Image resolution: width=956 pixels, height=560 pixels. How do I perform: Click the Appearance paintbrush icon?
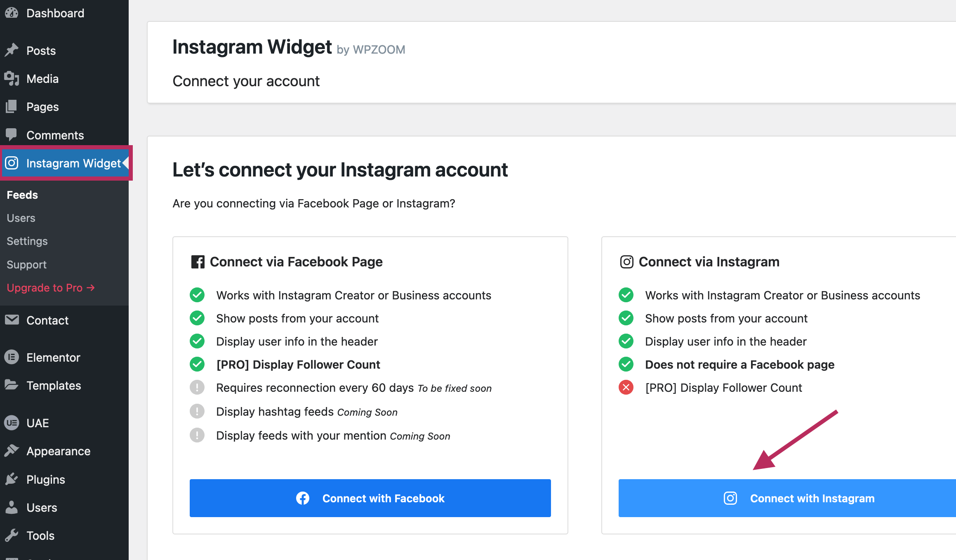pos(12,451)
